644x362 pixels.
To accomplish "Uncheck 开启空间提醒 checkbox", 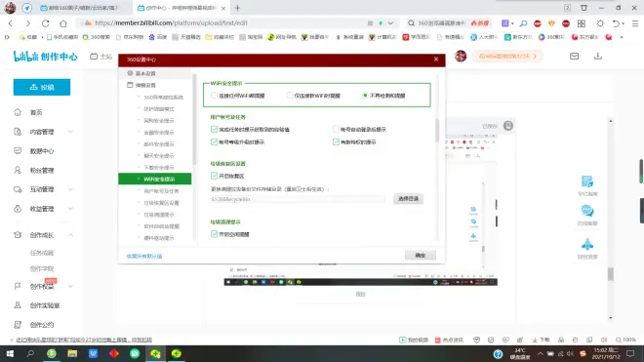I will (x=214, y=234).
